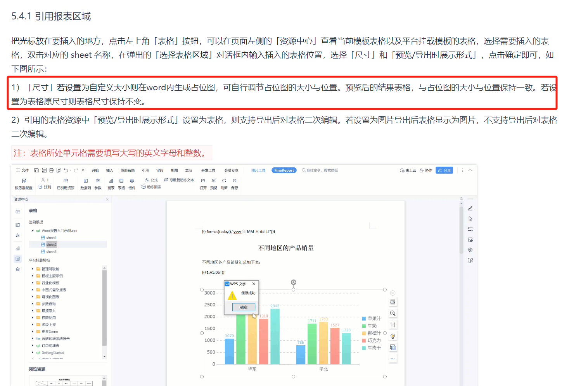This screenshot has height=386, width=588.
Task: Open the 文件 file menu
Action: [x=22, y=170]
